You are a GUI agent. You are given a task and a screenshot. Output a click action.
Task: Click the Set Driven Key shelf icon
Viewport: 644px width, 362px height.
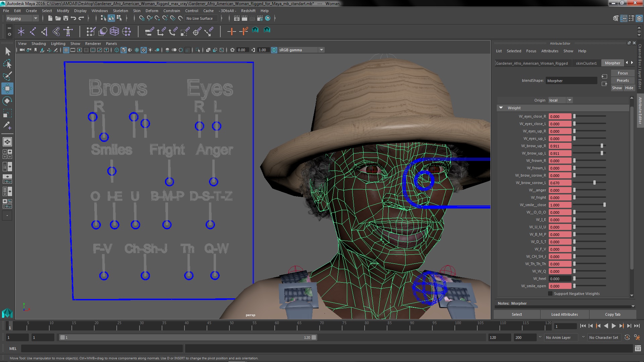[x=244, y=32]
